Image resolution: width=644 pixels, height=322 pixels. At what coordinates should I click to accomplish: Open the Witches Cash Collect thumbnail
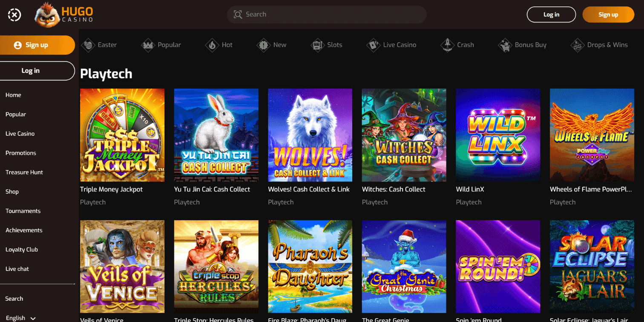coord(404,135)
